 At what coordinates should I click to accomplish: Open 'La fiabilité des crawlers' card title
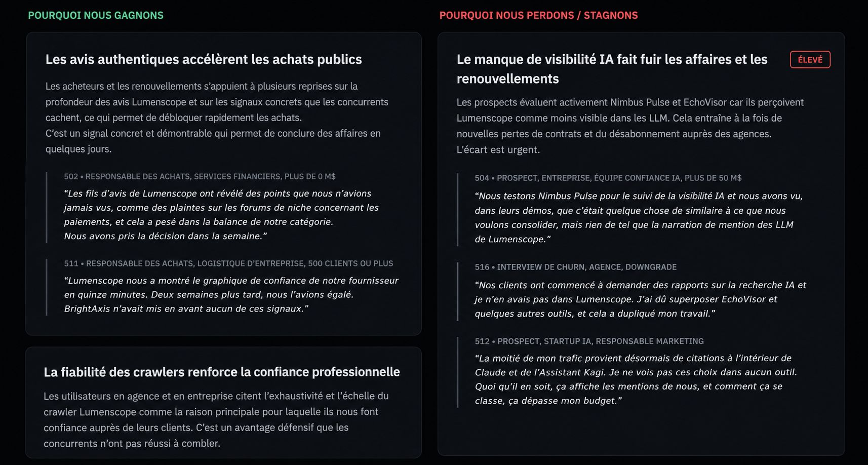click(222, 372)
